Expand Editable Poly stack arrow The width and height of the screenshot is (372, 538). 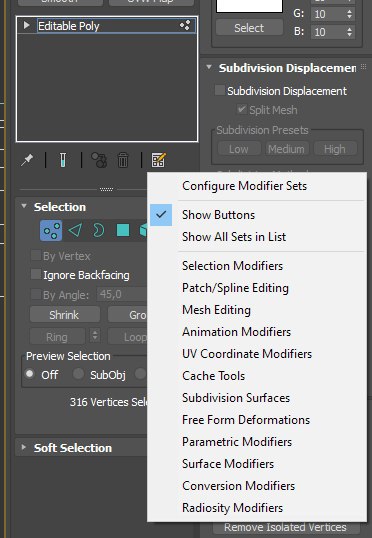point(26,25)
